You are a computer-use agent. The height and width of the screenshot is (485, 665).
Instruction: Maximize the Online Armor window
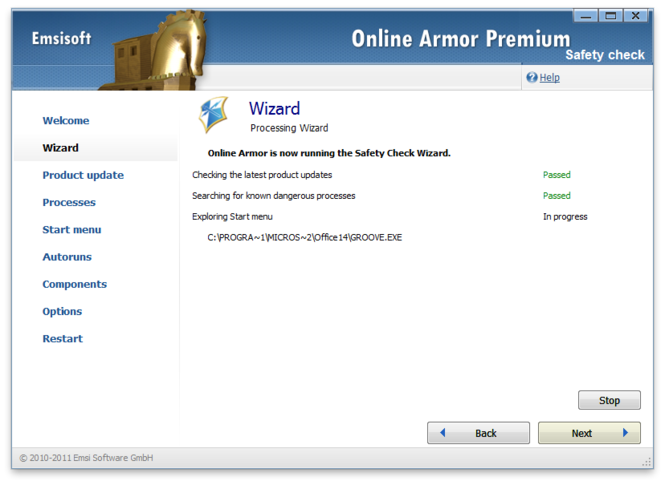[x=610, y=16]
